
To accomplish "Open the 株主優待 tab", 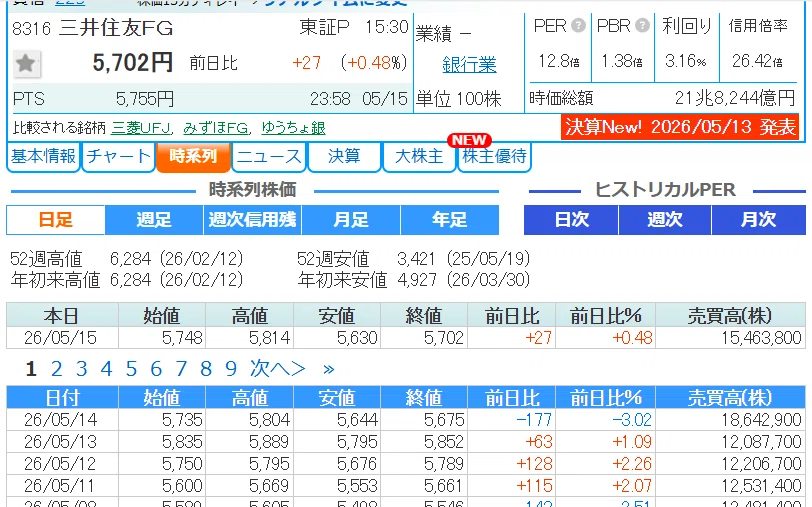I will pos(495,156).
